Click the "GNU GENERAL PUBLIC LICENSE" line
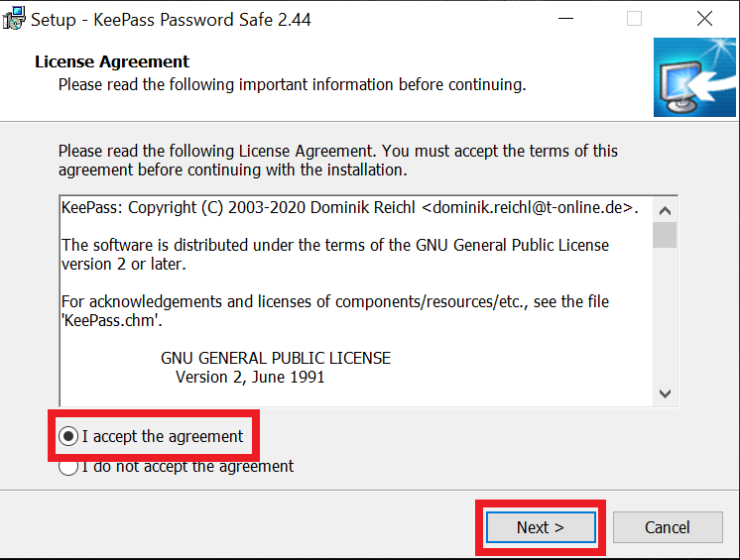Image resolution: width=740 pixels, height=560 pixels. pos(276,358)
